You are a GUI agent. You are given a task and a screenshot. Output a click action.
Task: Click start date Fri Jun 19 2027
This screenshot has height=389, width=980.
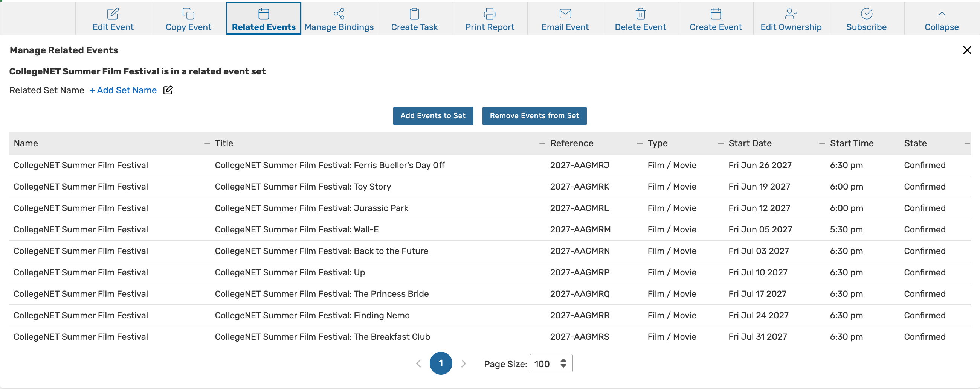759,187
